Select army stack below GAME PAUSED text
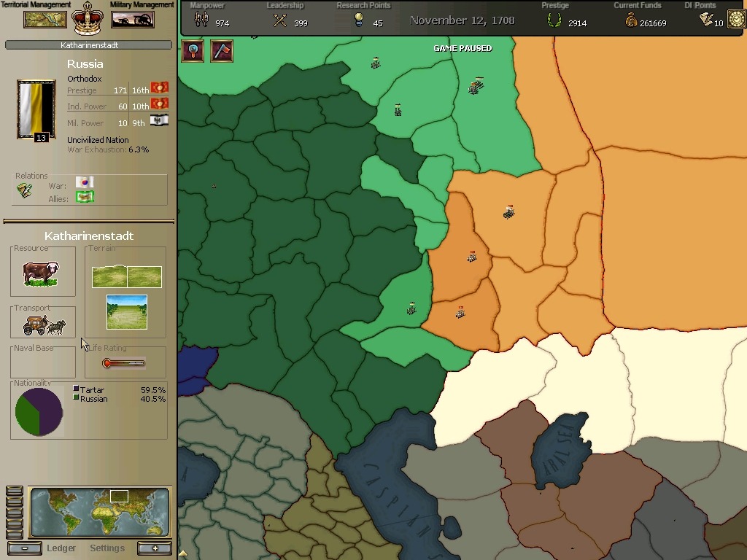This screenshot has width=747, height=560. [x=476, y=85]
